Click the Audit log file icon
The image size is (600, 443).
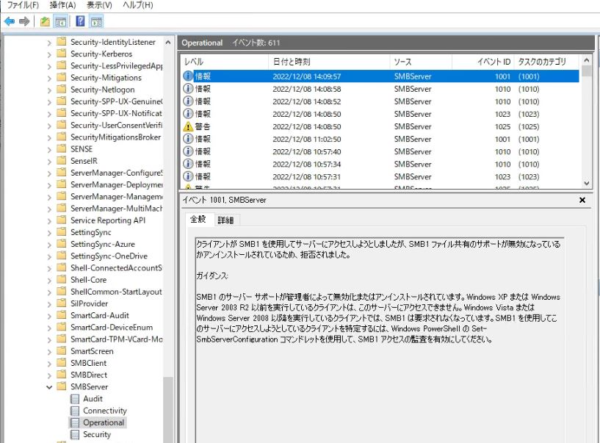point(75,399)
